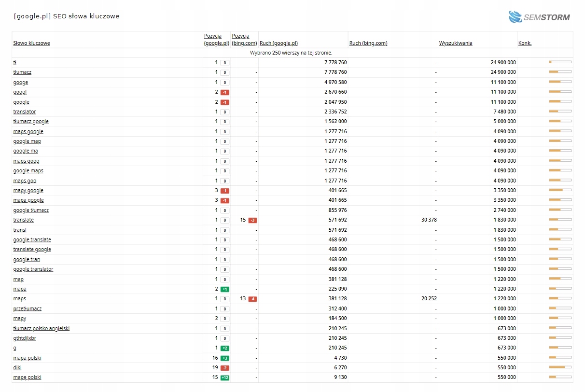Open keyword link 'google map'
This screenshot has width=585, height=392.
27,141
